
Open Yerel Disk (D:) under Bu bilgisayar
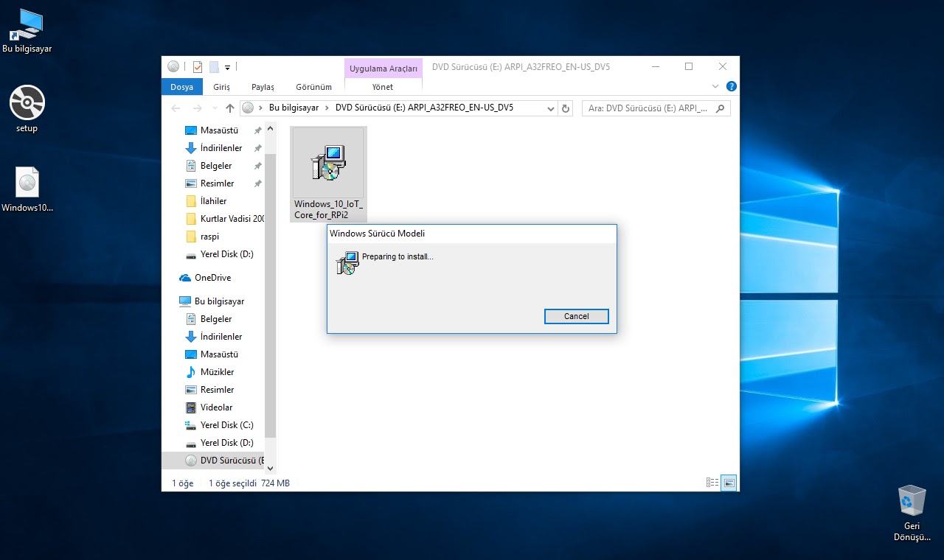click(x=220, y=443)
